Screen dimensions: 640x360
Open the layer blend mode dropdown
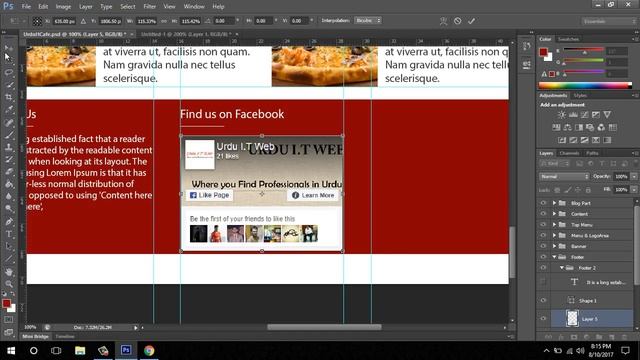[x=564, y=176]
